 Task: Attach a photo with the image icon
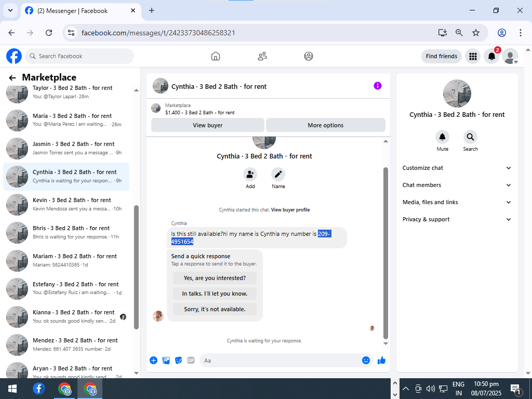[166, 361]
